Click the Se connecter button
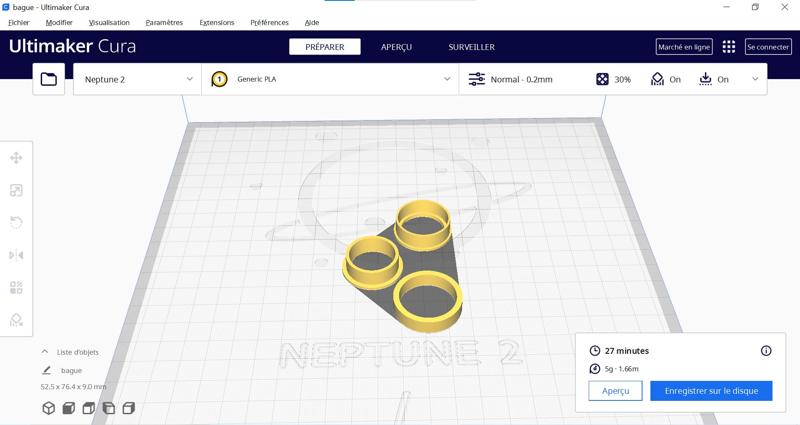This screenshot has width=800, height=425. point(768,47)
